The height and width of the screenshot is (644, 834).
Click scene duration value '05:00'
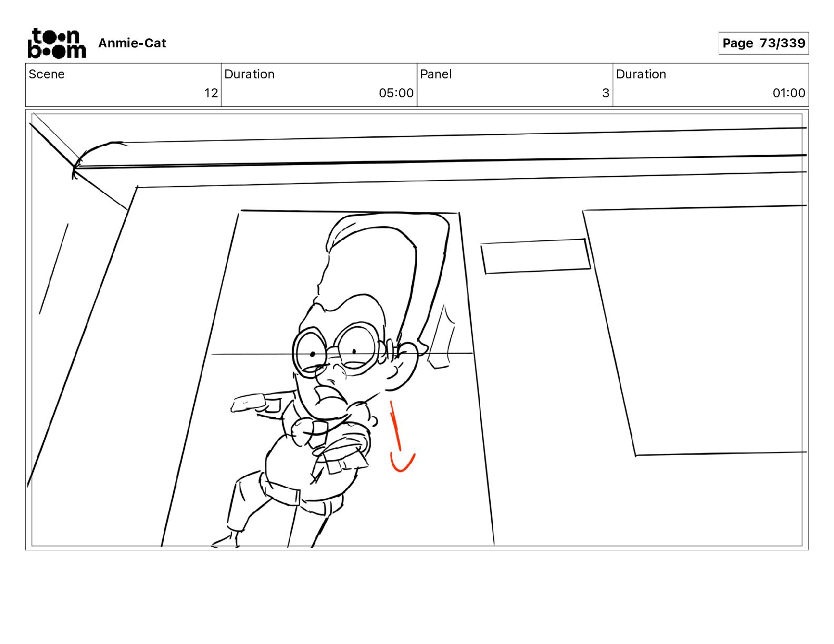[396, 93]
